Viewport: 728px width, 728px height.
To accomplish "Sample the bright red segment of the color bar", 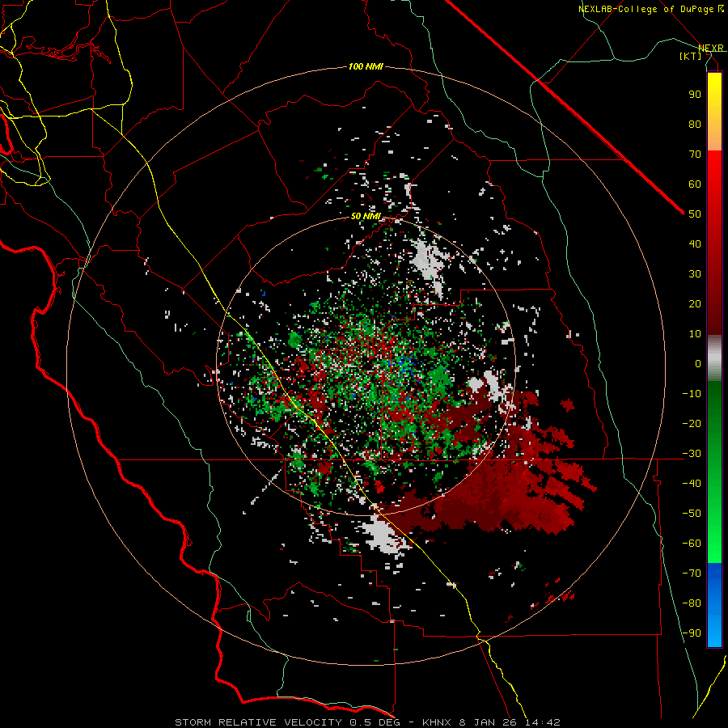I will (714, 167).
